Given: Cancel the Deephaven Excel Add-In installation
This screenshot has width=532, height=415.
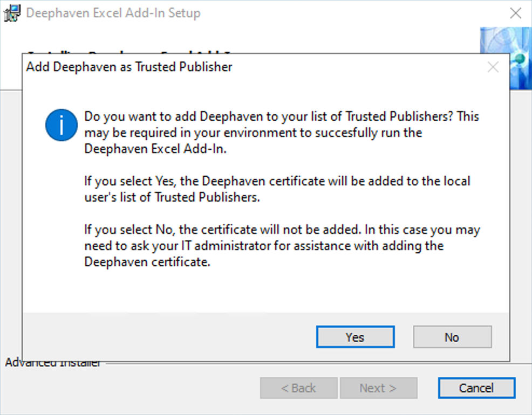Looking at the screenshot, I should click(x=476, y=388).
